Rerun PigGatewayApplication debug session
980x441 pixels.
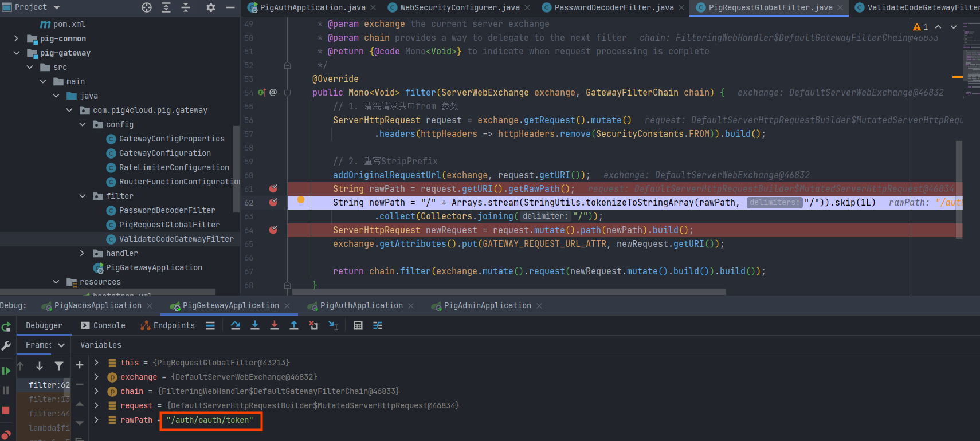point(6,327)
